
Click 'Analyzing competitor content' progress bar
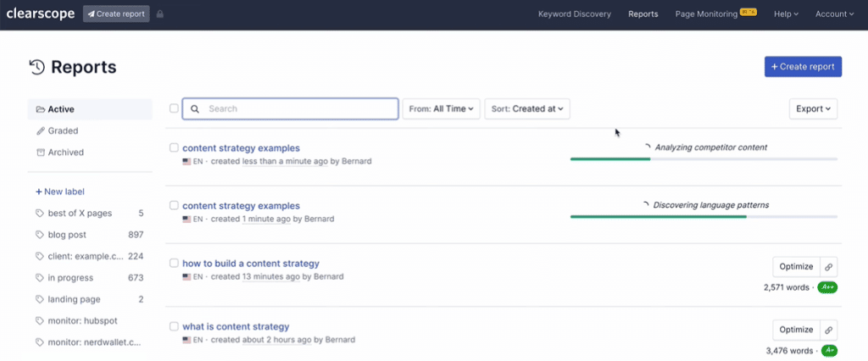[x=704, y=158]
